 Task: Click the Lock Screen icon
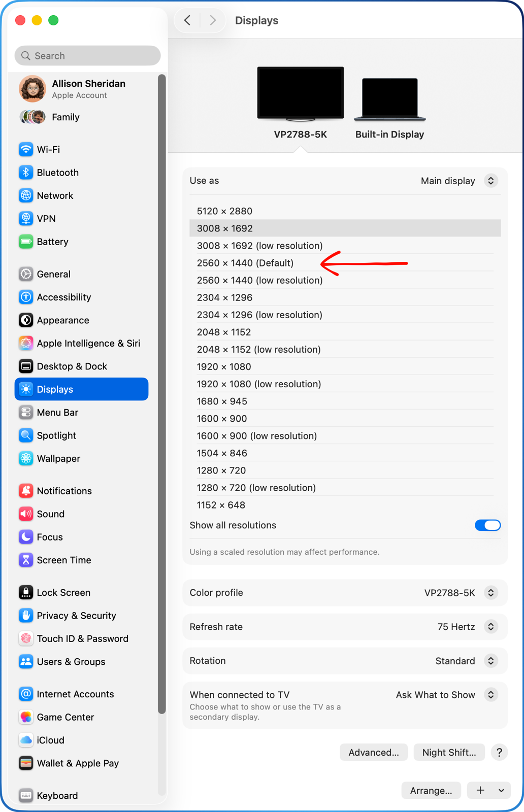(x=26, y=592)
